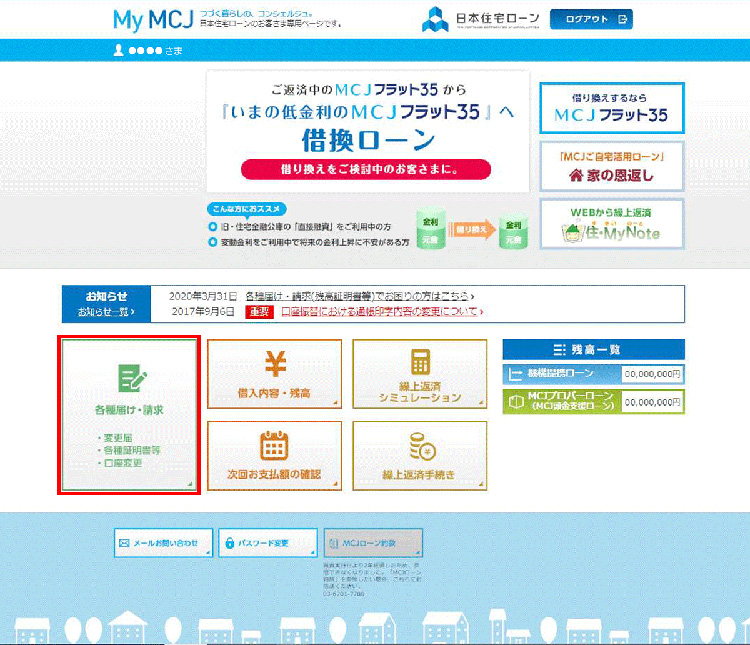Select 口座変更 in 各種届け tile
Viewport: 750px width, 645px height.
point(123,463)
